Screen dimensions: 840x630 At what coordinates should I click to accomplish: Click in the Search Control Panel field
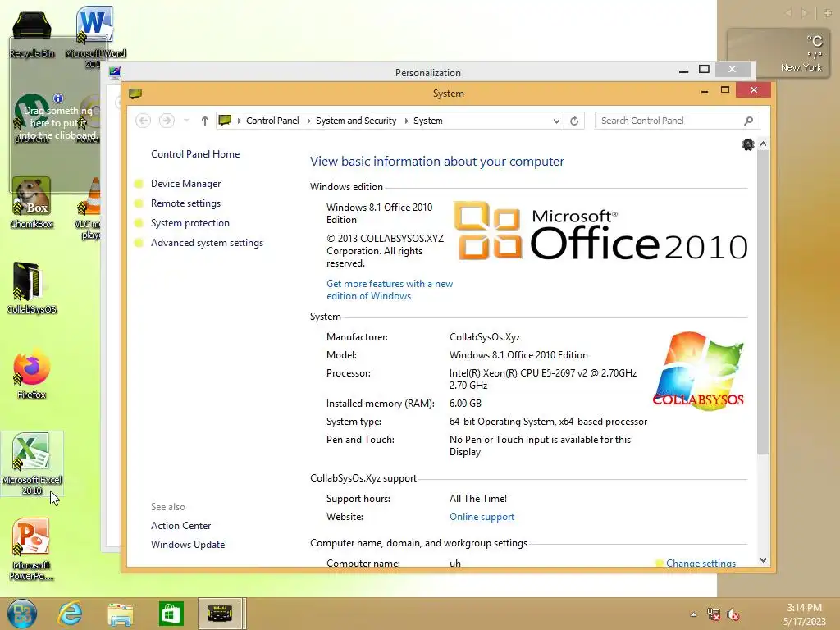(x=677, y=121)
